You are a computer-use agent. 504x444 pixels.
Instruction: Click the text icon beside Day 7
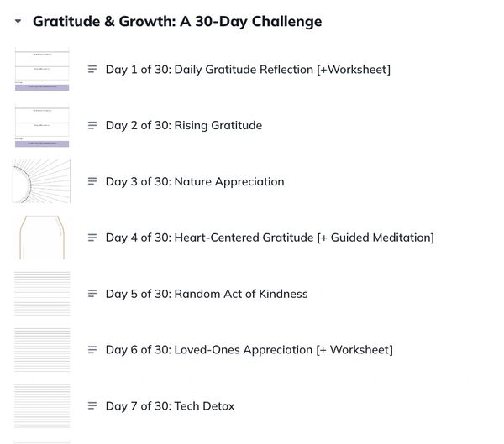(x=93, y=406)
